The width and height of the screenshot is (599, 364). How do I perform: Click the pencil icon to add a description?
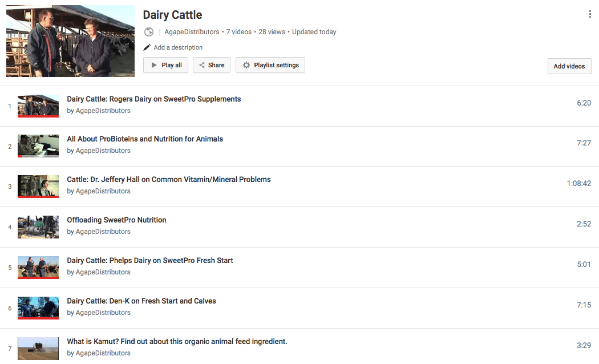(x=147, y=47)
